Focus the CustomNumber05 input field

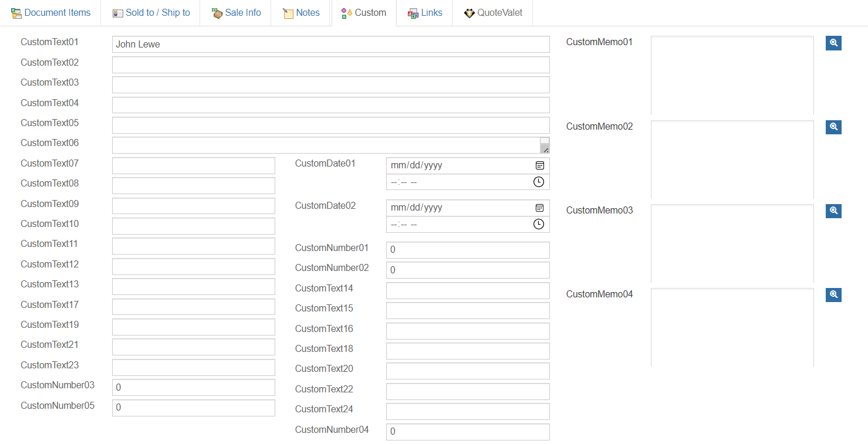point(193,408)
